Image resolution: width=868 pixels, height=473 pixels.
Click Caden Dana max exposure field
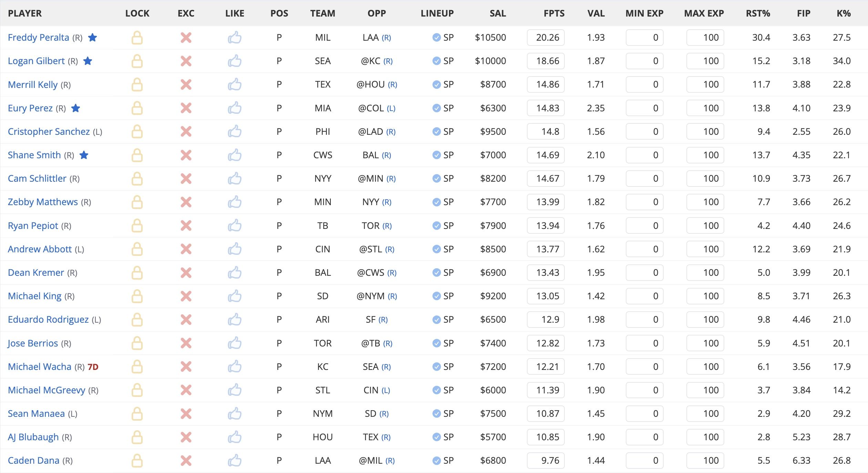pos(705,461)
